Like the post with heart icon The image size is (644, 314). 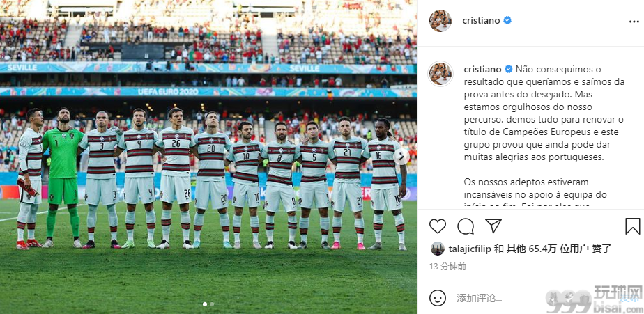438,226
